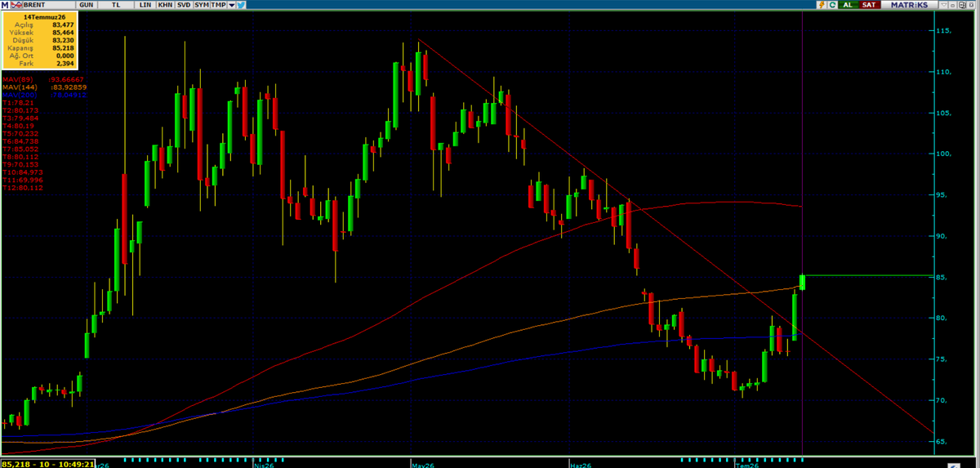980x468 pixels.
Task: Toggle the LIN scale button
Action: 145,5
